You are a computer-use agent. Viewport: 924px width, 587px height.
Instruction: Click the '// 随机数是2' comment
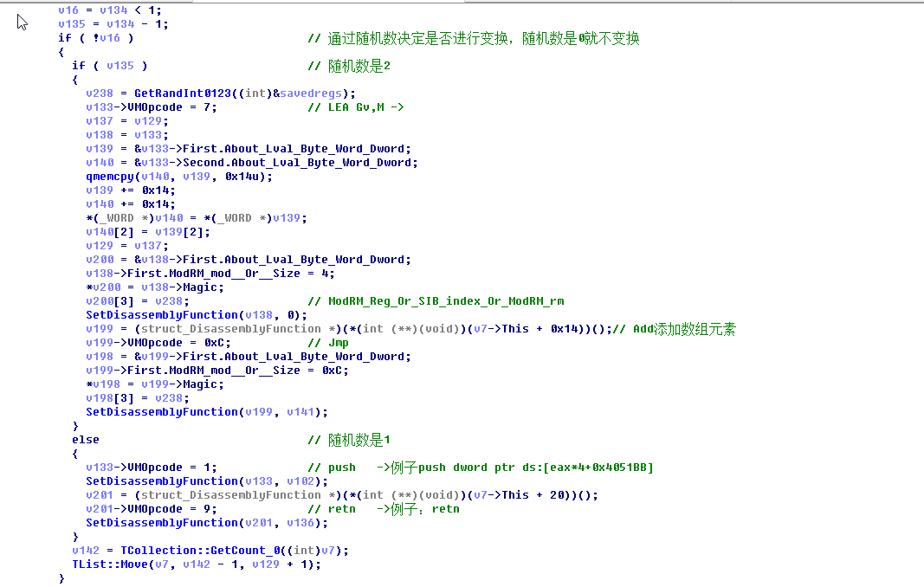[x=349, y=66]
